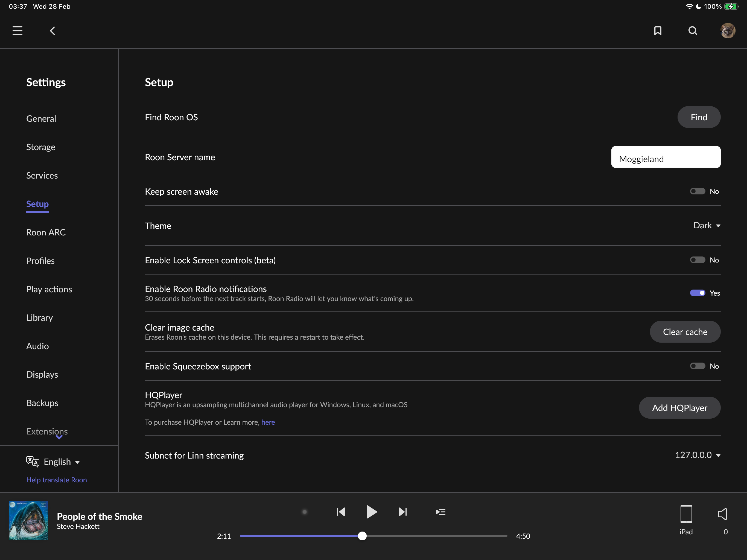747x560 pixels.
Task: Open Subnet for Linn streaming dropdown
Action: [x=698, y=455]
